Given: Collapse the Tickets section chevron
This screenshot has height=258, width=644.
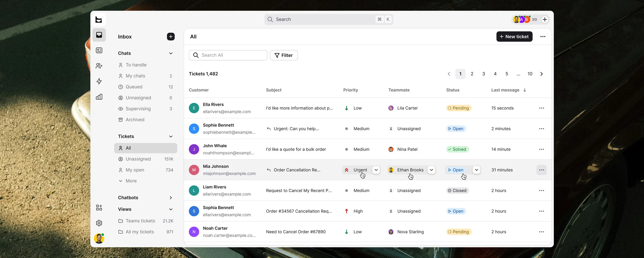Looking at the screenshot, I should coord(171,137).
